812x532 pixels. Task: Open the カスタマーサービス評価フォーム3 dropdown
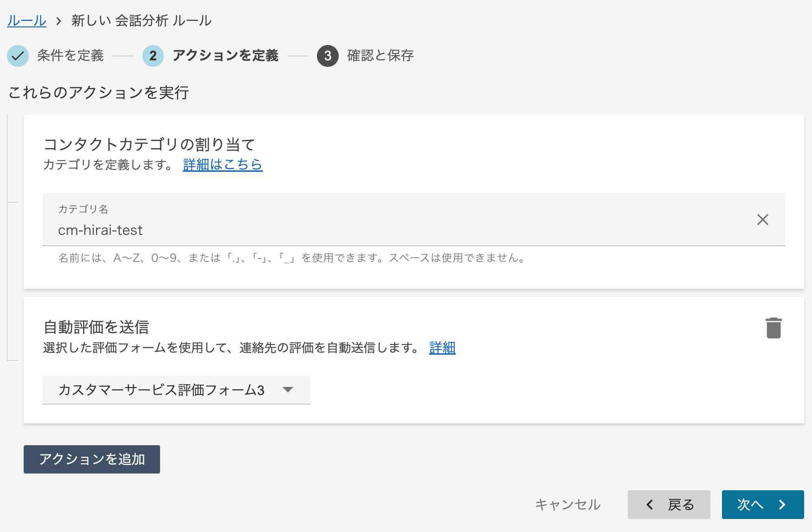[x=176, y=389]
